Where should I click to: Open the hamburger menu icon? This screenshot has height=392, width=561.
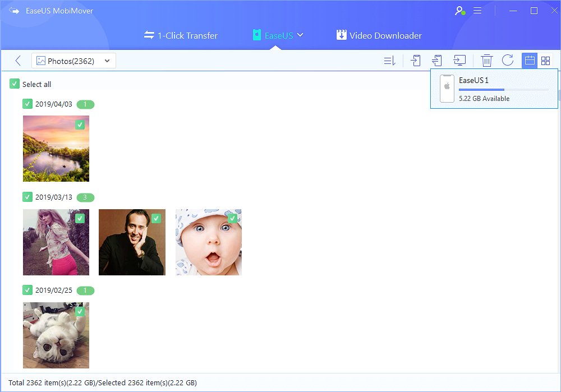pyautogui.click(x=477, y=11)
